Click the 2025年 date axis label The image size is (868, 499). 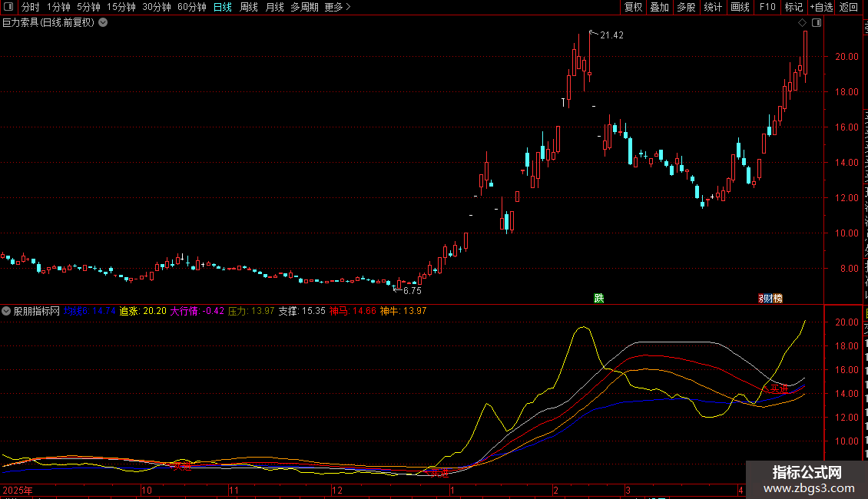(18, 490)
